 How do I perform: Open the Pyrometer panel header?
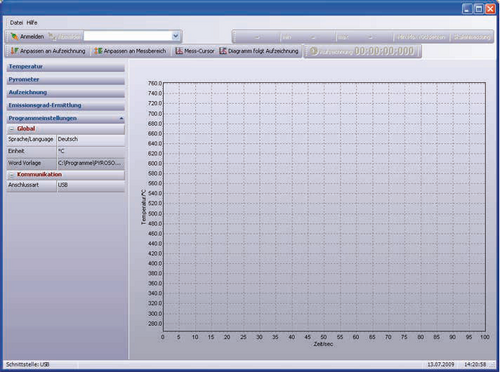tap(66, 80)
